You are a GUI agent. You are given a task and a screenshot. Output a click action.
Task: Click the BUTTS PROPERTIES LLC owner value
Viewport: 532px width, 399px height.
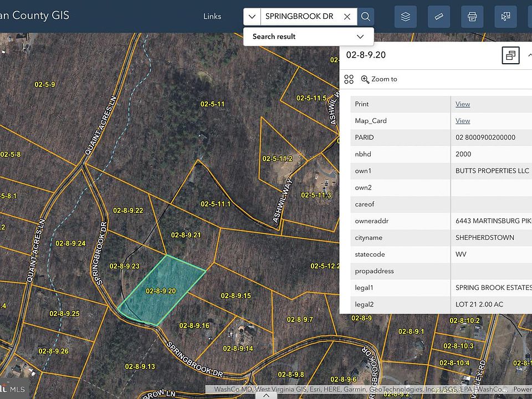(x=492, y=171)
